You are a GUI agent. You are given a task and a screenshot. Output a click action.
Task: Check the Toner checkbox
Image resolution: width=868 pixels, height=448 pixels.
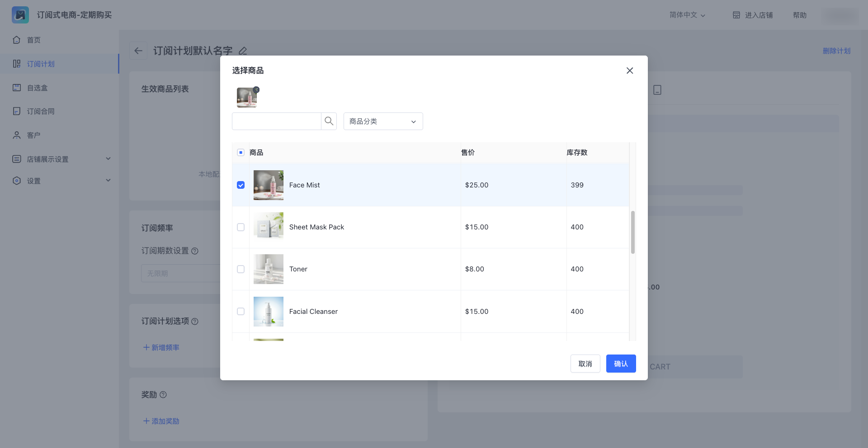[x=241, y=269]
